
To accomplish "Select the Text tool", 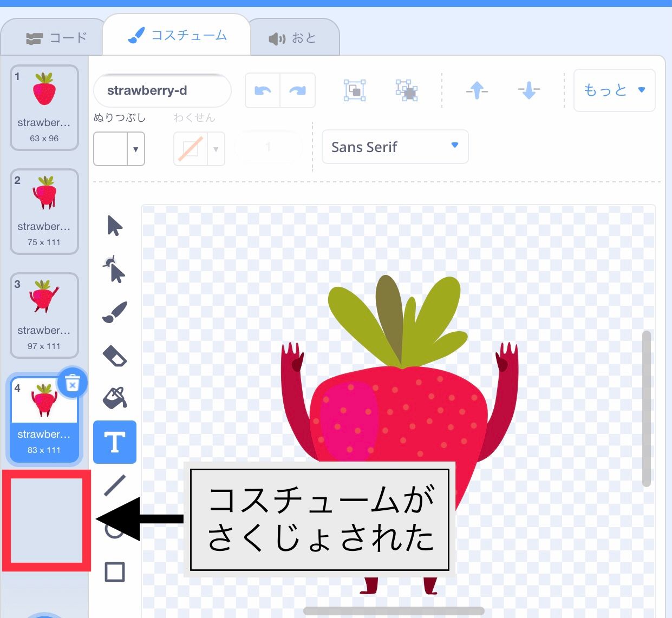I will (114, 442).
